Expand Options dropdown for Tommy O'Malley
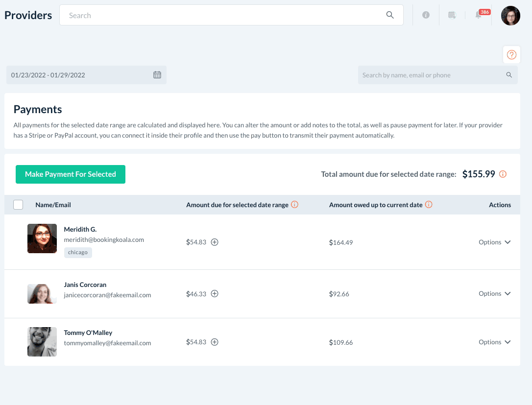The height and width of the screenshot is (405, 532). point(494,342)
